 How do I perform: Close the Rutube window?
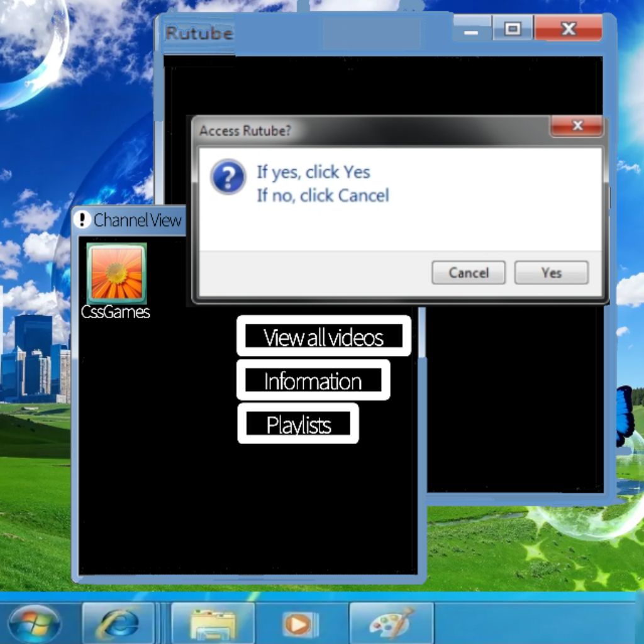click(x=569, y=29)
